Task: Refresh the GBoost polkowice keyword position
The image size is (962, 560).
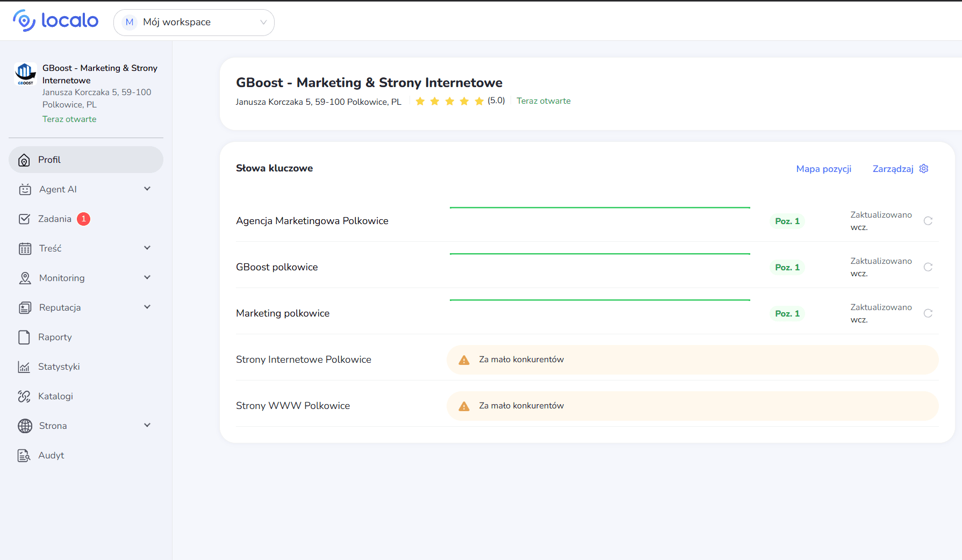Action: (928, 267)
